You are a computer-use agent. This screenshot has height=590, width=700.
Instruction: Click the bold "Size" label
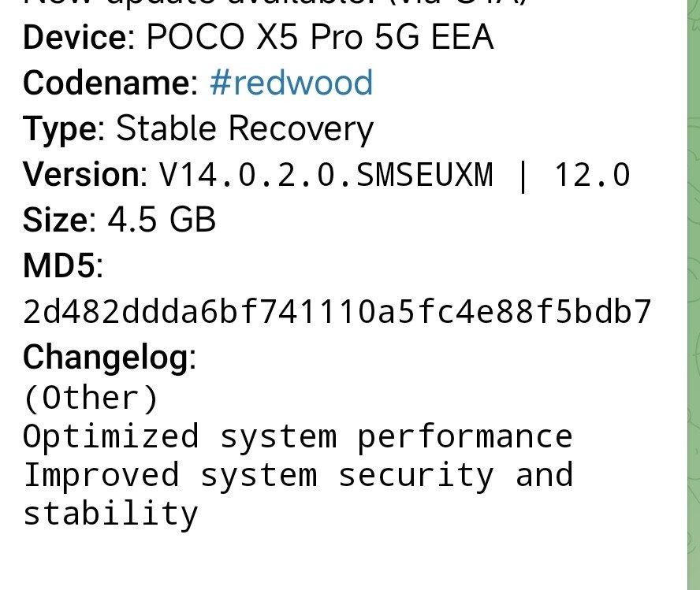[x=54, y=220]
